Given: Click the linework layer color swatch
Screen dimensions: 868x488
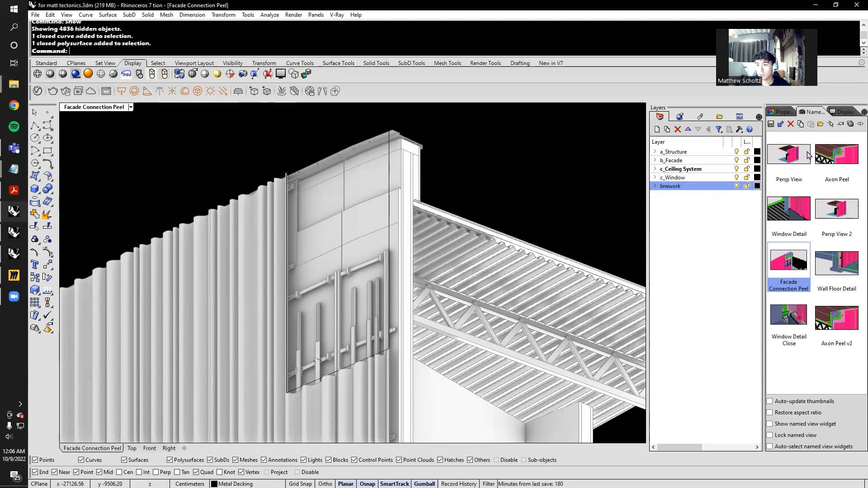Looking at the screenshot, I should click(757, 186).
